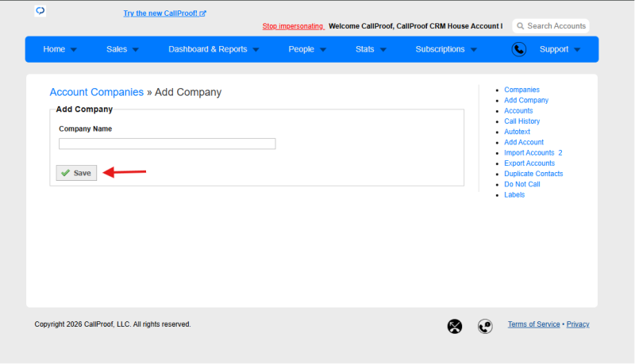The image size is (635, 364).
Task: Expand the Home menu arrow
Action: (x=73, y=50)
